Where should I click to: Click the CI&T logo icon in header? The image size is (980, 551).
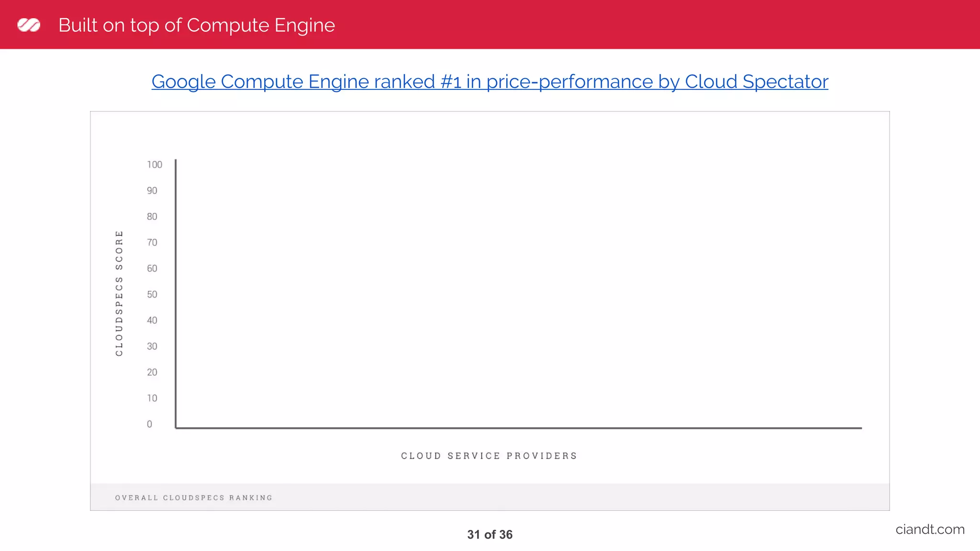[x=29, y=25]
